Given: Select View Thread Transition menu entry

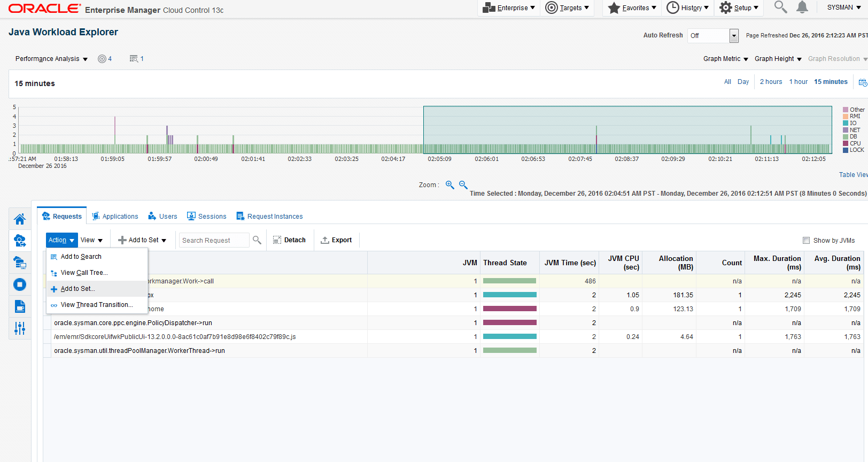Looking at the screenshot, I should tap(96, 305).
